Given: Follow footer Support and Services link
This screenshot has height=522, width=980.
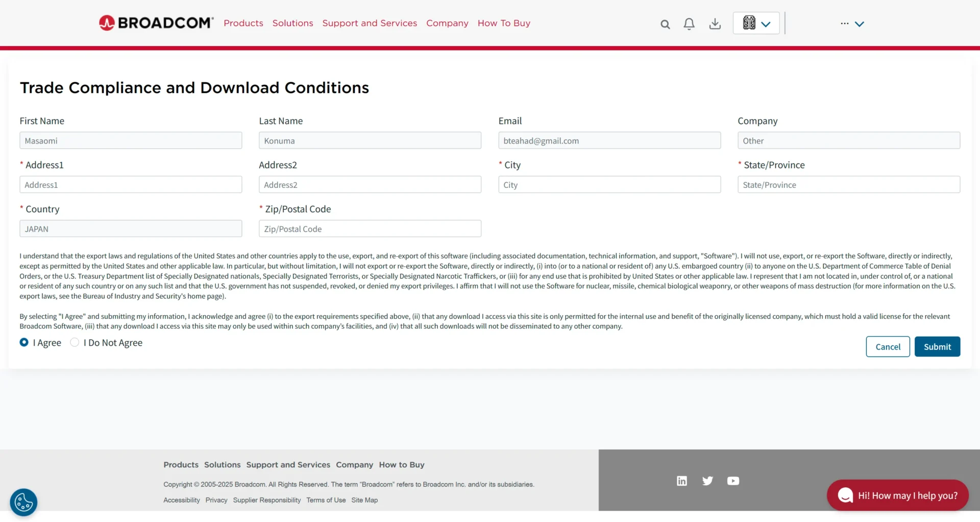Looking at the screenshot, I should 288,465.
